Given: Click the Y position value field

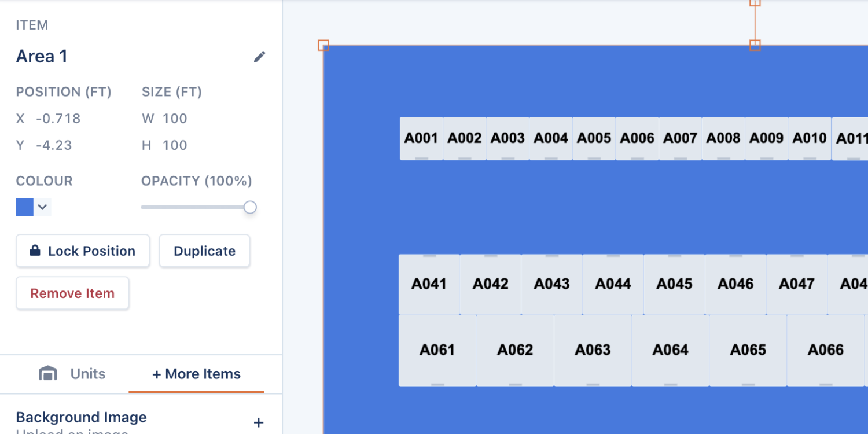Looking at the screenshot, I should coord(54,145).
